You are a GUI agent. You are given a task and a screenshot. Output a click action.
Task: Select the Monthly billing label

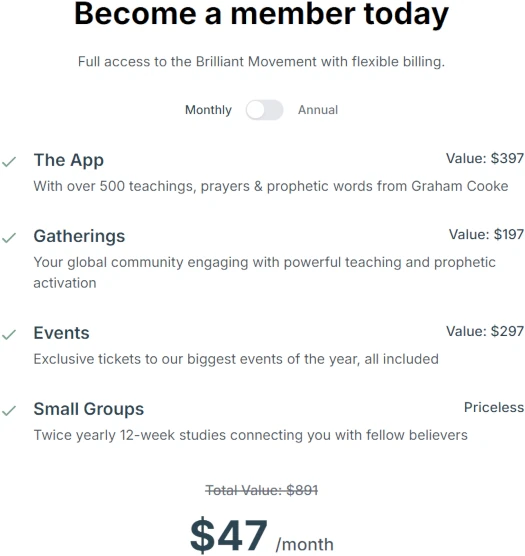pyautogui.click(x=208, y=110)
